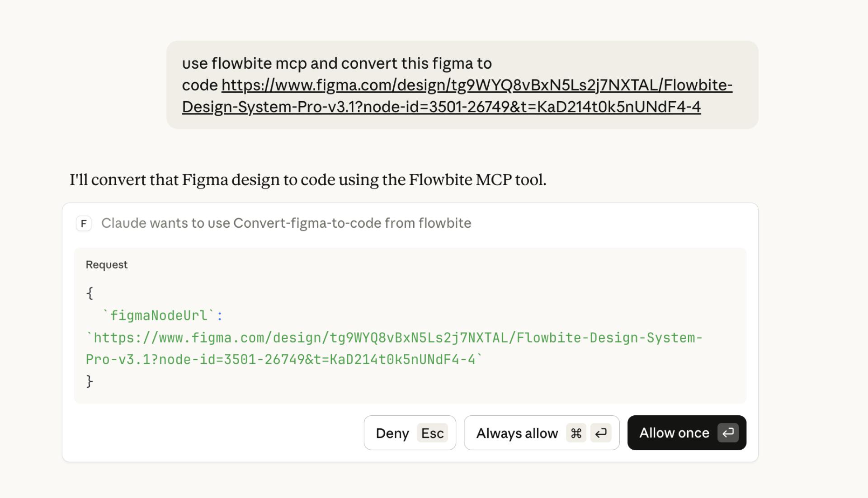Click the "Claude wants to use" permission header
The height and width of the screenshot is (498, 868).
pos(285,223)
